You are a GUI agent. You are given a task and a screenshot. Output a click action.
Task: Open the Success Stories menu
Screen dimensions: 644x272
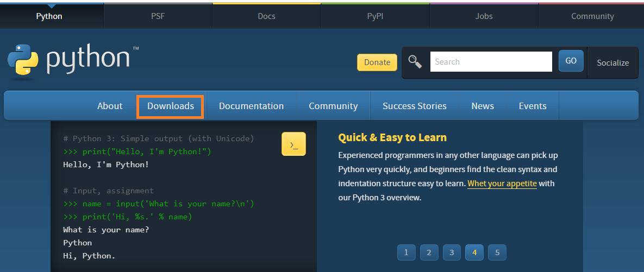click(415, 106)
